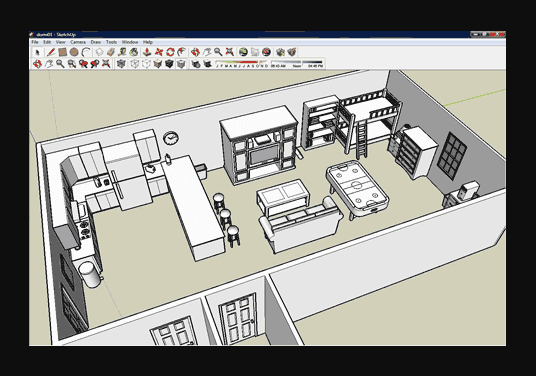This screenshot has height=376, width=536.
Task: Switch to Shaded With Textures style
Action: pos(169,64)
